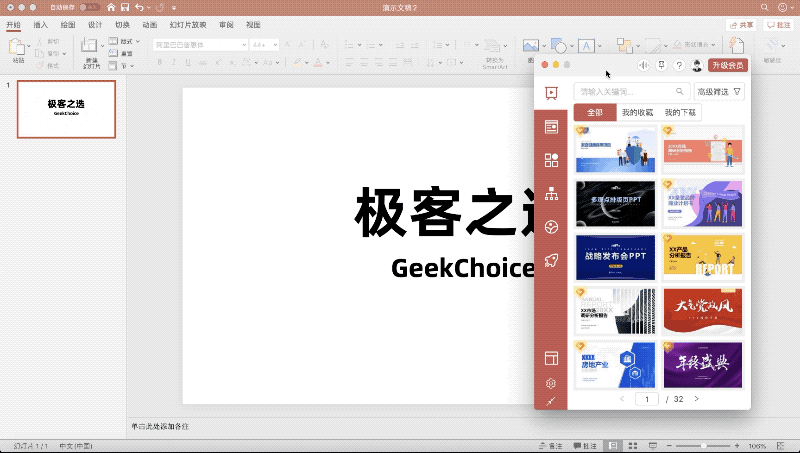Undo the last action in title bar
Viewport: 800px width, 453px height.
[139, 7]
